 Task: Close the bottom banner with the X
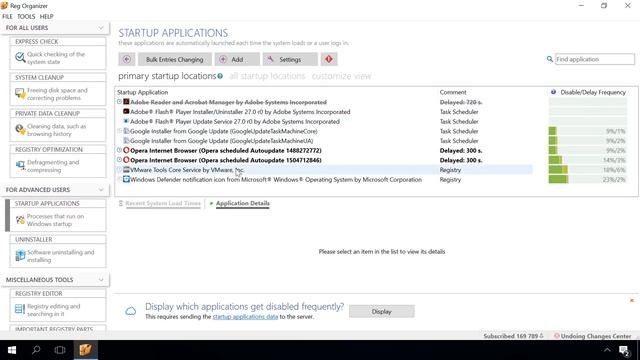pyautogui.click(x=631, y=300)
